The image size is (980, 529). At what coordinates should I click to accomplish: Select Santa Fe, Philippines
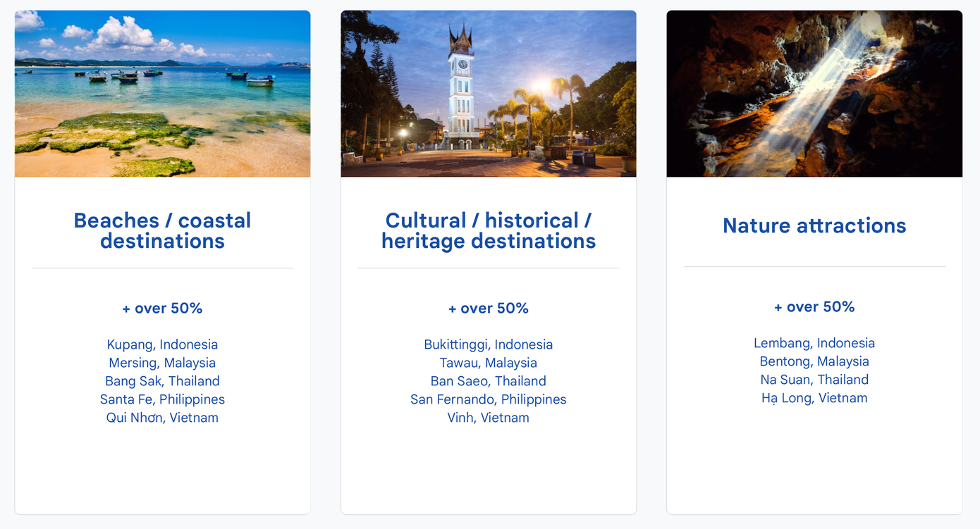pos(162,399)
